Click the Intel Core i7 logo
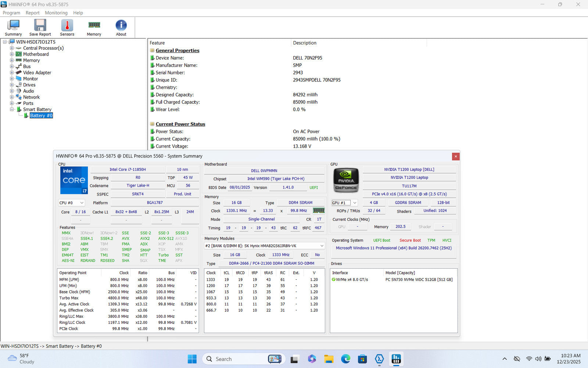Screen dimensions: 588x368 tap(74, 180)
